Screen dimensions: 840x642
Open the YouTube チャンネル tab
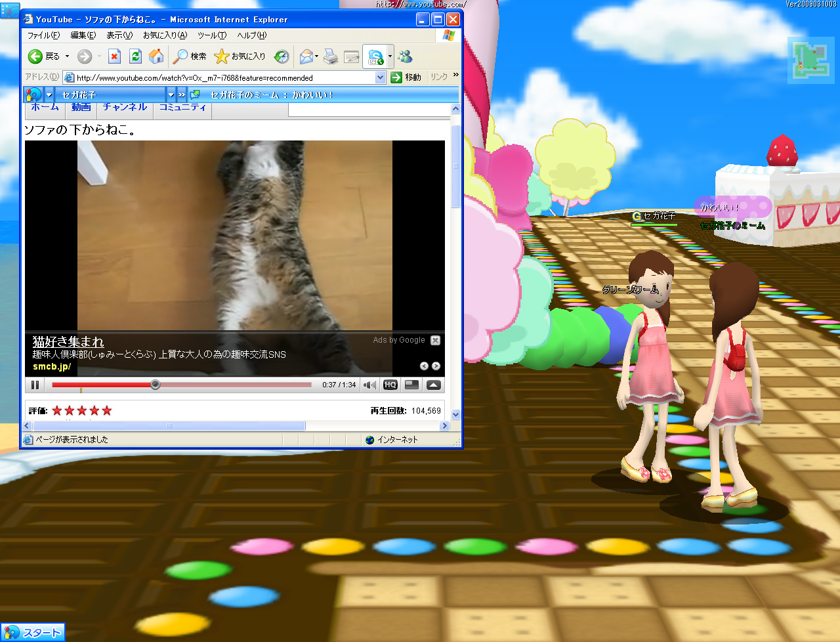[x=125, y=107]
